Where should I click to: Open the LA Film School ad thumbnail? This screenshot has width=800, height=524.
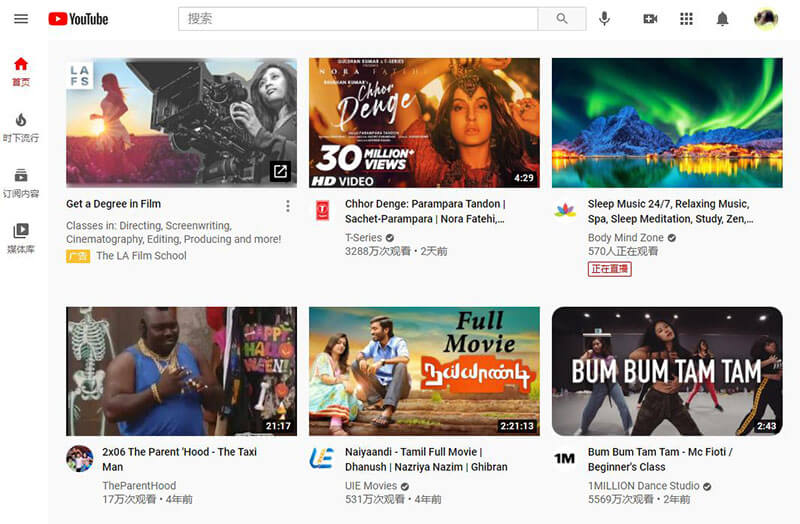pos(181,122)
